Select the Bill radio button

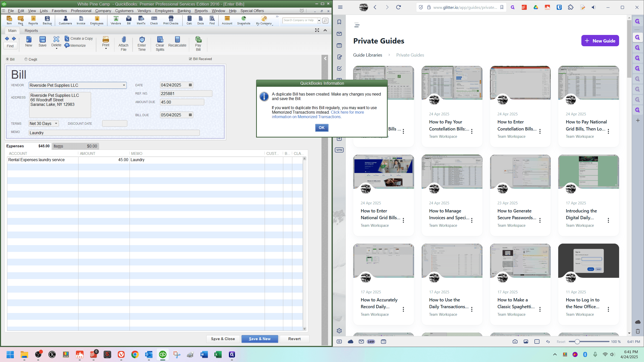[x=7, y=59]
